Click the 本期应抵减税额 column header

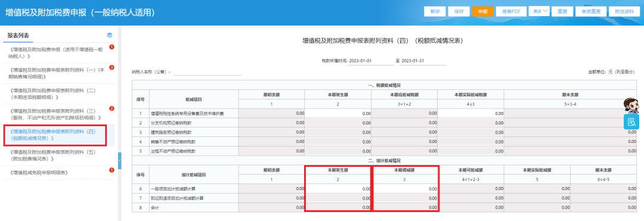[404, 94]
